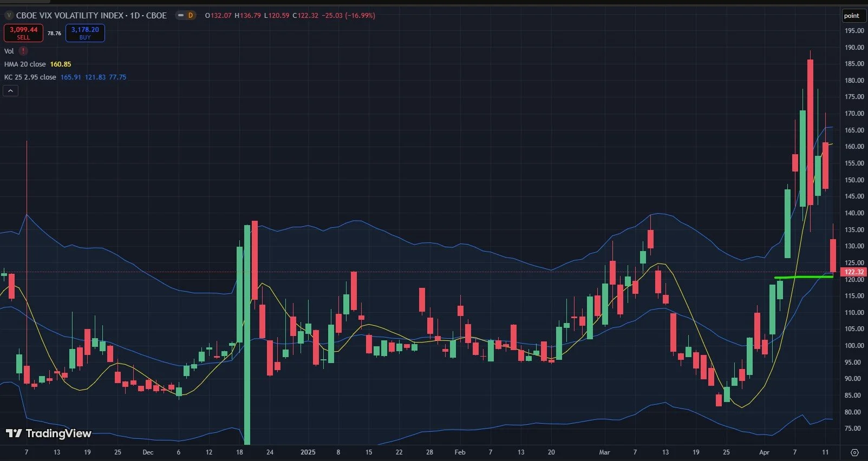This screenshot has width=868, height=461.
Task: Click the Dec label on time axis
Action: (148, 452)
